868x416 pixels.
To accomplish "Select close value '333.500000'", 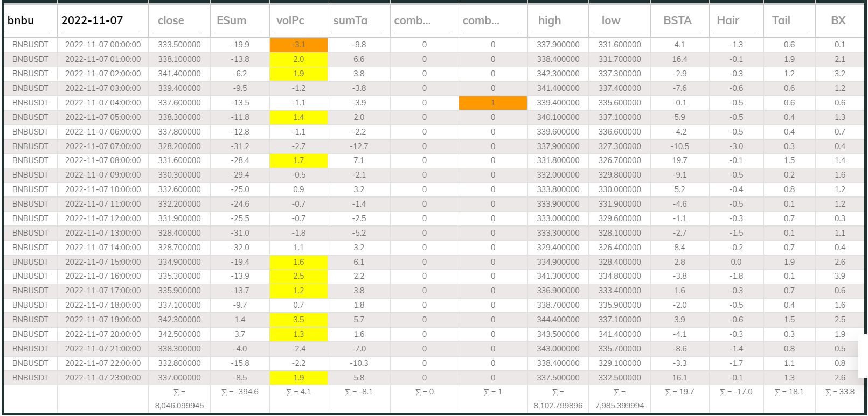I will [x=179, y=45].
